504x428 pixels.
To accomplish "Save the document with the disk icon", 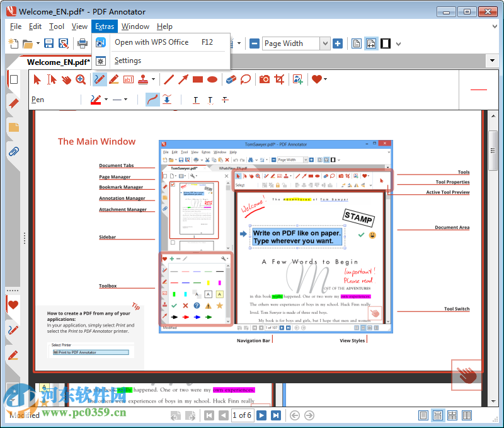I will 49,43.
